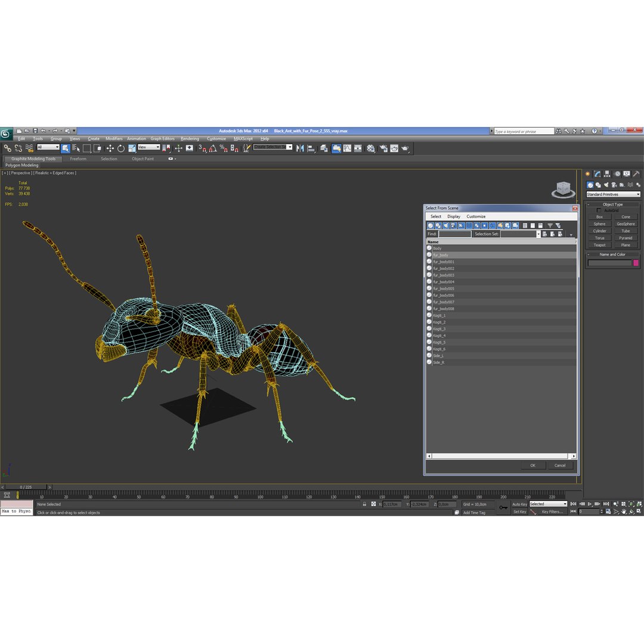Activate the Select and Rotate tool
Screen dimensions: 644x644
(x=120, y=148)
